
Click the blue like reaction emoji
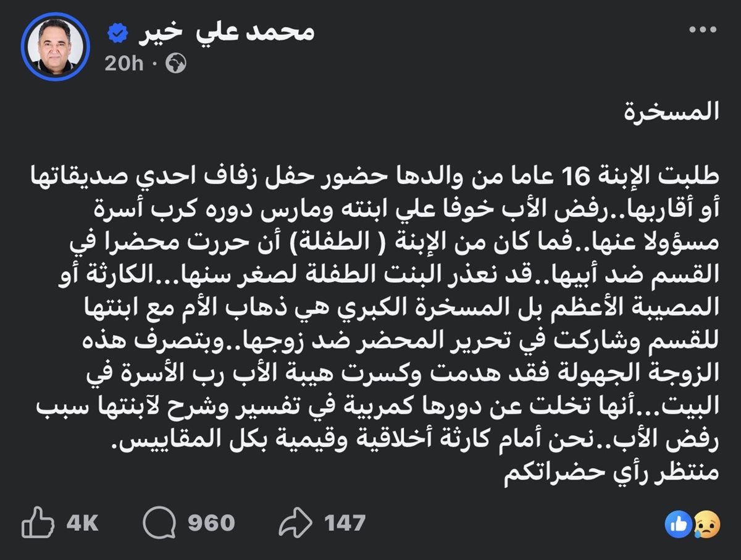pos(677,524)
